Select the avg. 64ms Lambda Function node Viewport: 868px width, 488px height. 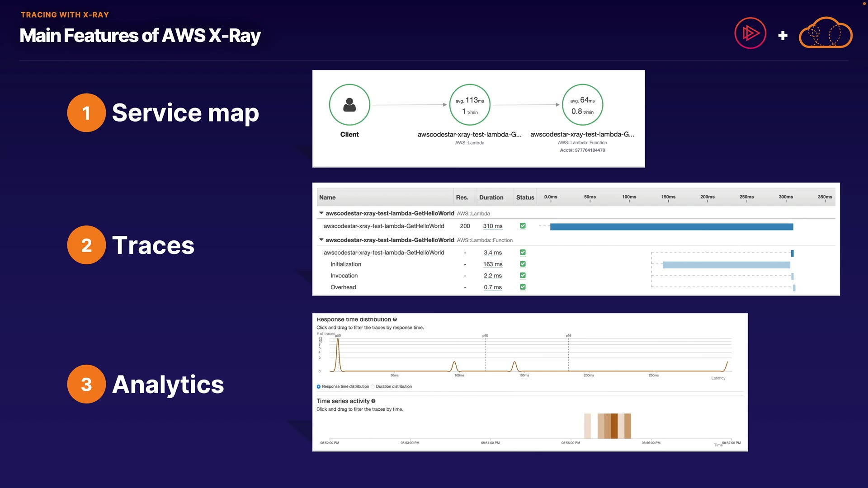582,105
